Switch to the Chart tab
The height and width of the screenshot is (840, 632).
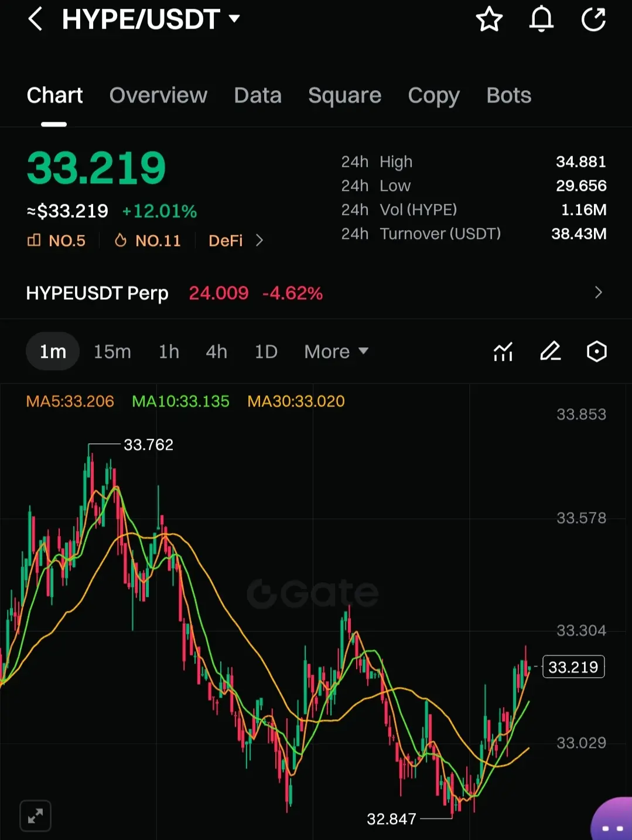tap(54, 95)
